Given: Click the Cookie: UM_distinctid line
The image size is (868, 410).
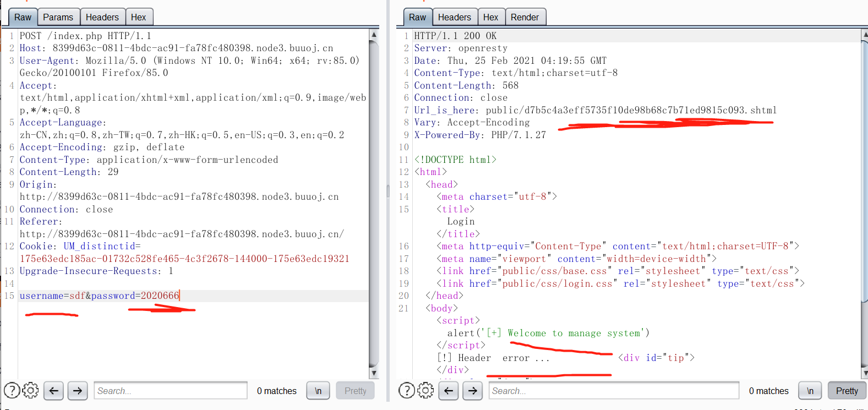Looking at the screenshot, I should (x=80, y=246).
